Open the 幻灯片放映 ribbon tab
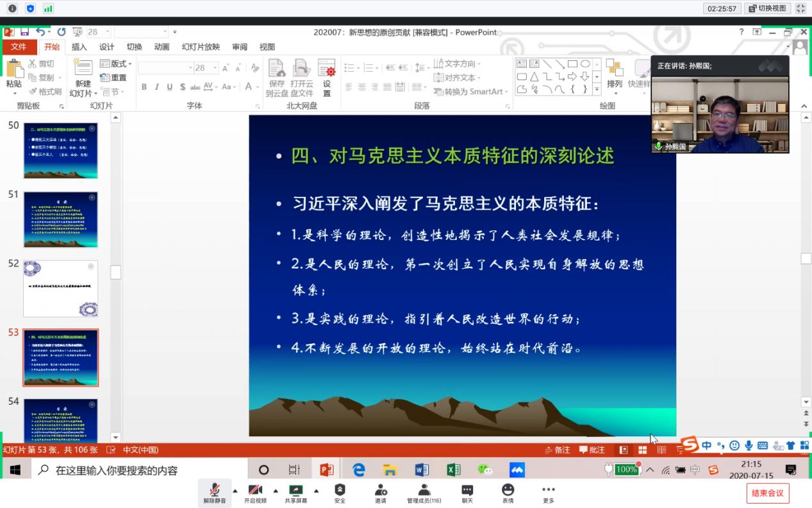Screen dimensions: 812x508 [x=201, y=47]
